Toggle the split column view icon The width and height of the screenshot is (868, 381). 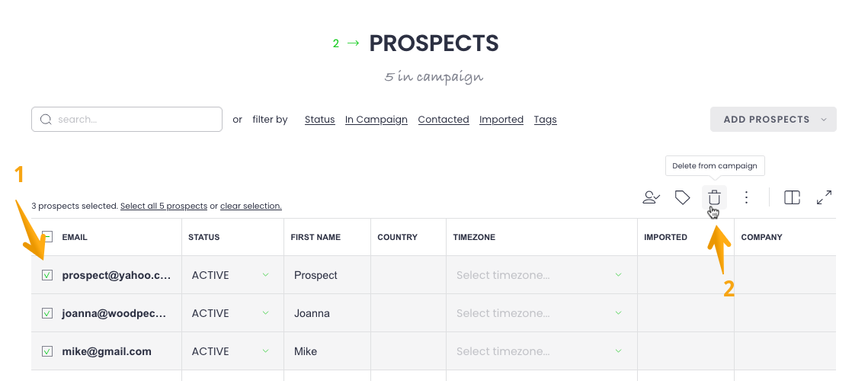(792, 197)
